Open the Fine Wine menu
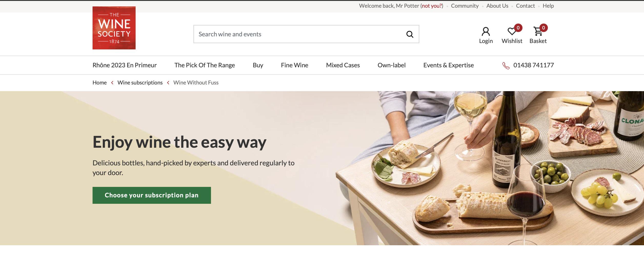The height and width of the screenshot is (256, 644). click(295, 65)
